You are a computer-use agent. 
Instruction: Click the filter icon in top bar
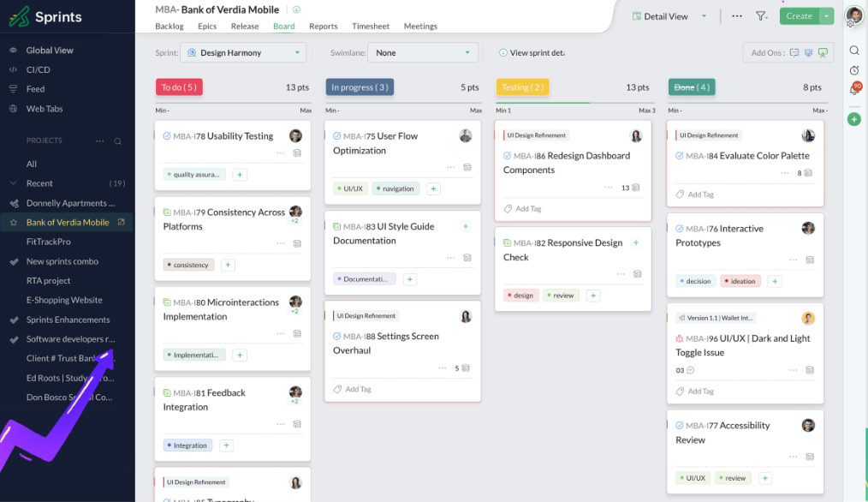[x=762, y=16]
